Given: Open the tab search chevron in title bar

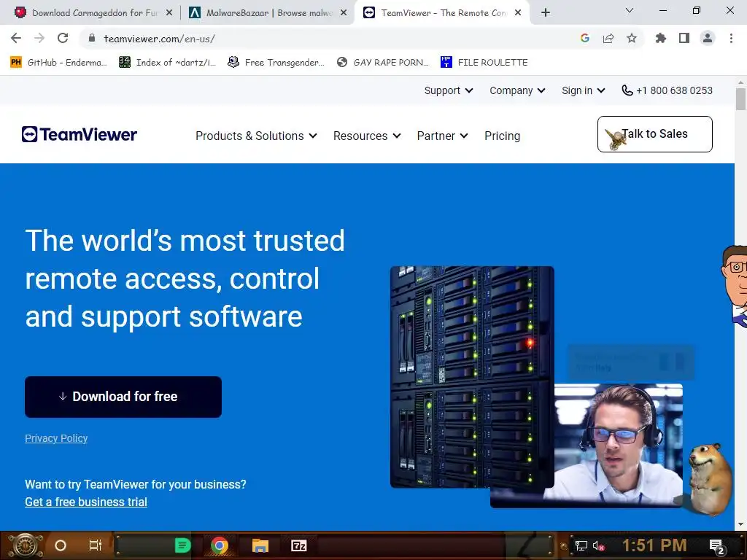Looking at the screenshot, I should (x=630, y=10).
